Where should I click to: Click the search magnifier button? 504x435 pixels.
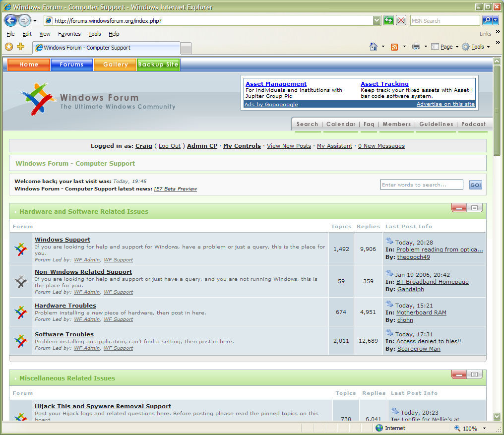[x=487, y=20]
